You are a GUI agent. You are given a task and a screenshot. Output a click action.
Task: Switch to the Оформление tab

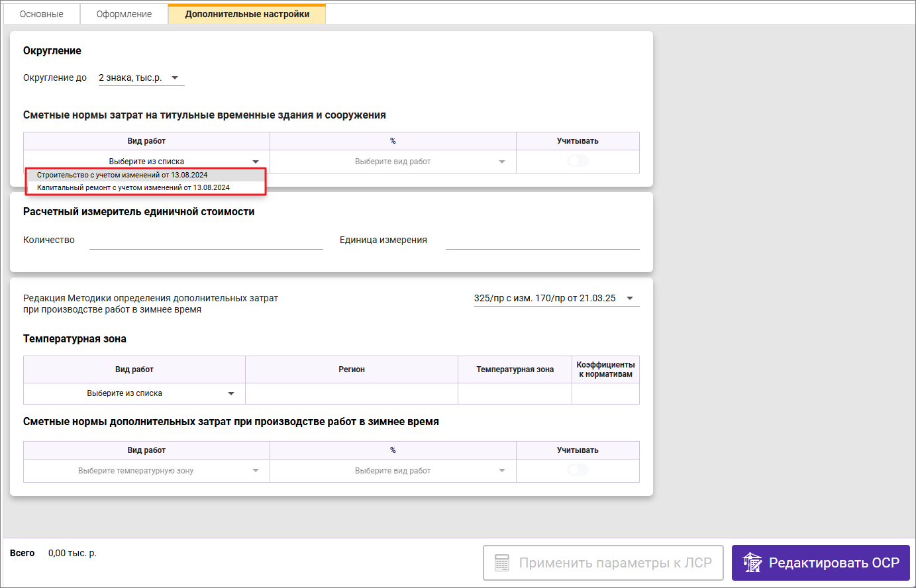[124, 14]
